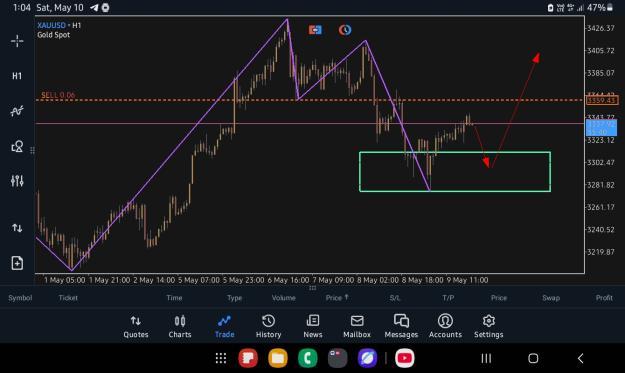Grab the sidebar grip dots handle
625x373 pixels.
coord(32,150)
